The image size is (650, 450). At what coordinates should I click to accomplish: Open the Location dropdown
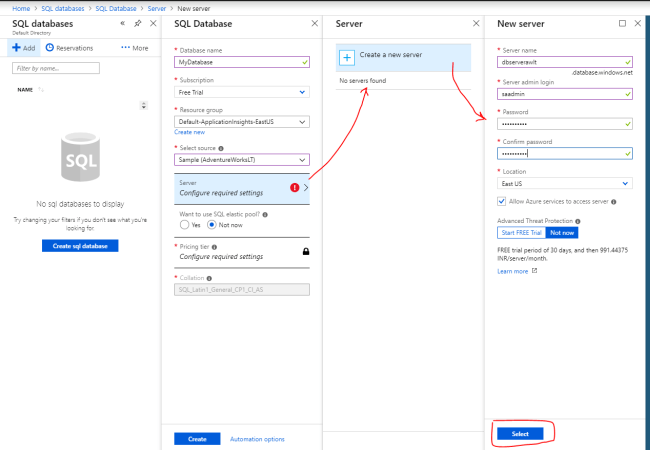(565, 184)
